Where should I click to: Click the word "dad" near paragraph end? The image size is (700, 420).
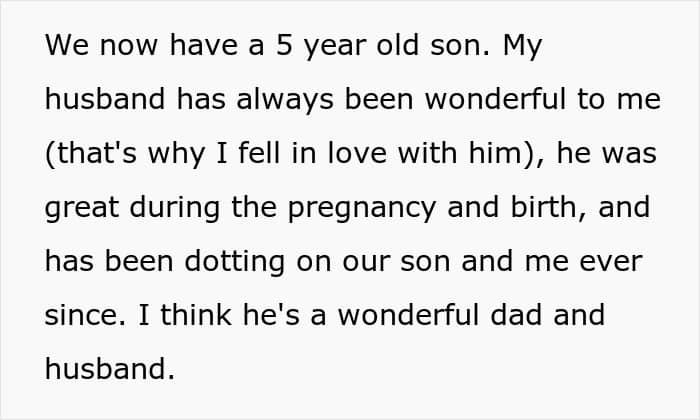click(516, 315)
